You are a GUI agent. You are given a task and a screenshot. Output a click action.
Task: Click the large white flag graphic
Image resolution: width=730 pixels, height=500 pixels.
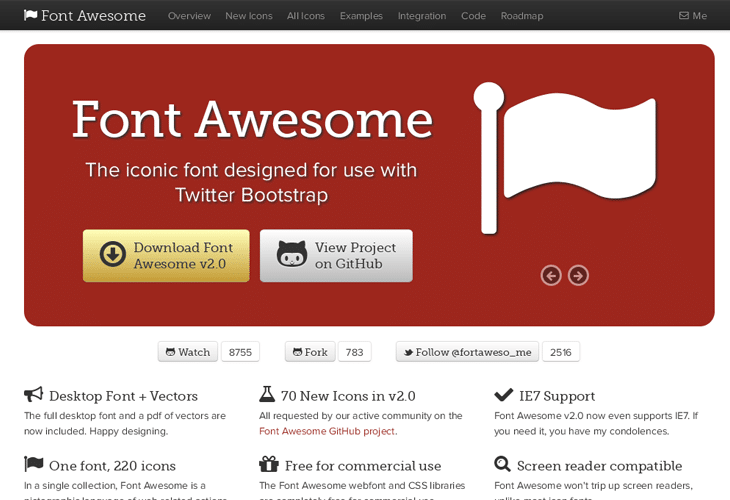coord(565,158)
